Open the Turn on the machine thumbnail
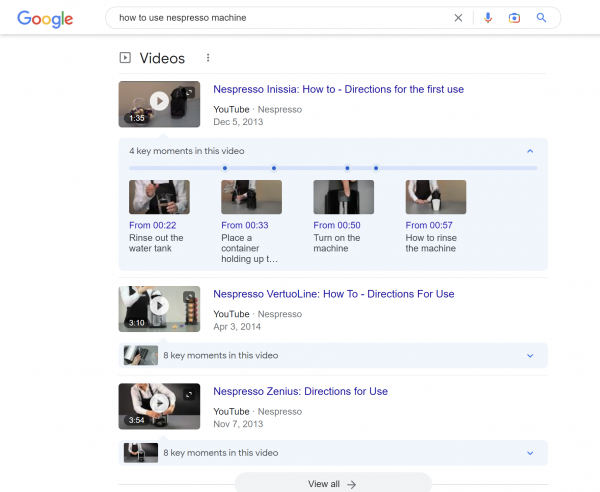 click(344, 197)
